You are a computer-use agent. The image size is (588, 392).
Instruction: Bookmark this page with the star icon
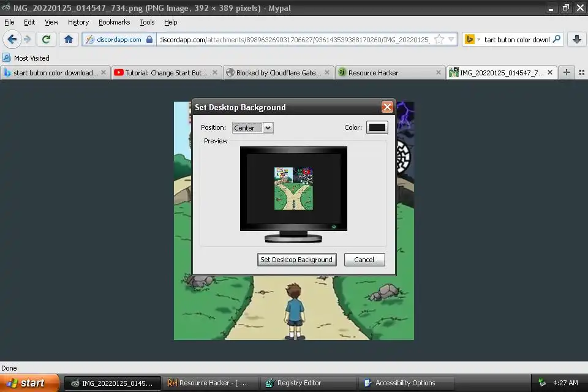(439, 39)
